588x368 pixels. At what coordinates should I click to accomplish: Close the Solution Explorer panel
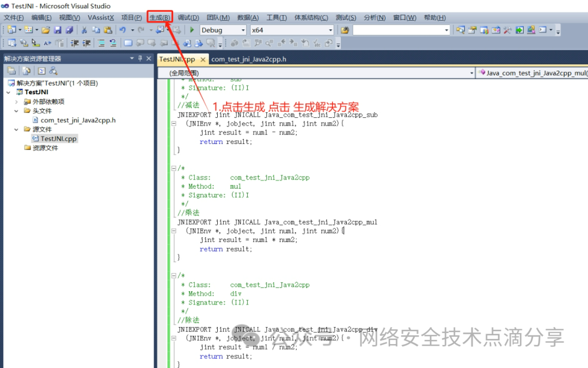149,58
